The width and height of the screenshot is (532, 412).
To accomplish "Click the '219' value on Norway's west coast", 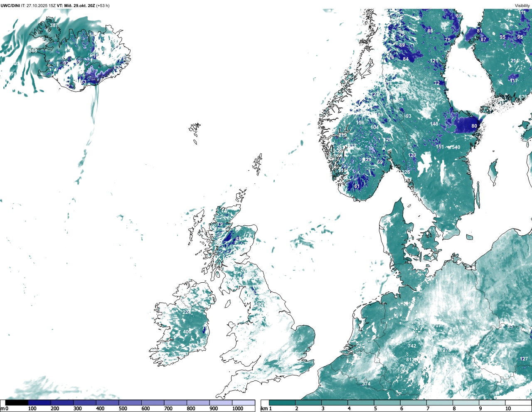I will click(x=342, y=135).
